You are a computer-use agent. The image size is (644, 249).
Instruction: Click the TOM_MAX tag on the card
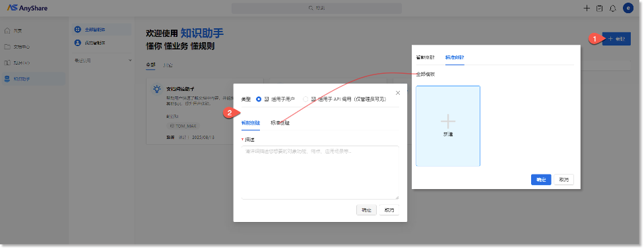click(183, 126)
